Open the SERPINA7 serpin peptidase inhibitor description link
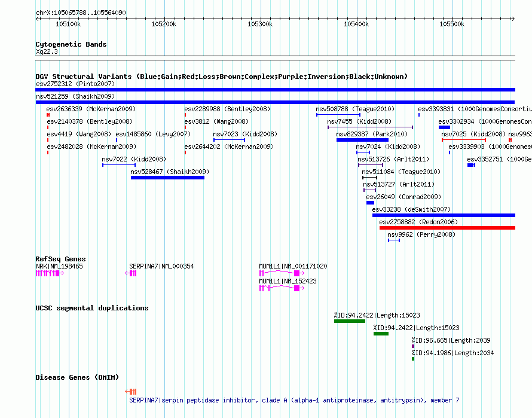532x418 pixels. tap(294, 400)
